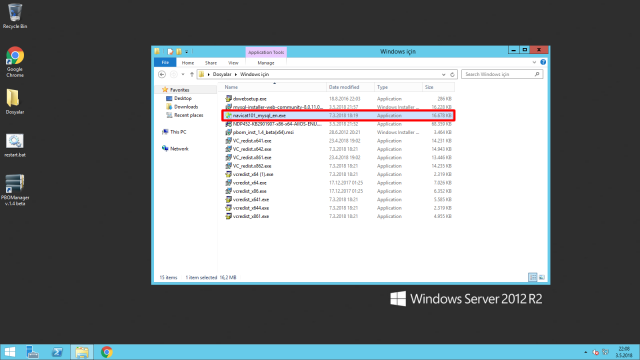Select the 286 KB application in first row
640x360 pixels.
coord(338,99)
